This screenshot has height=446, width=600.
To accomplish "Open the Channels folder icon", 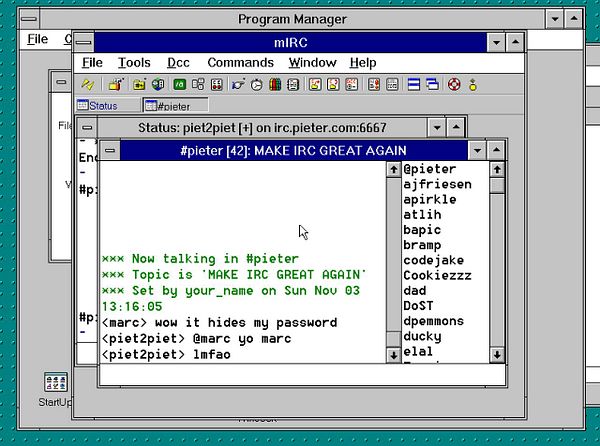I will (x=139, y=85).
